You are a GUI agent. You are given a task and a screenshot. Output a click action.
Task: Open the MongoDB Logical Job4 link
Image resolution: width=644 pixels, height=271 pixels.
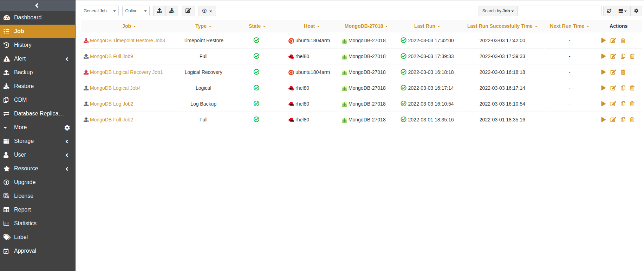115,88
